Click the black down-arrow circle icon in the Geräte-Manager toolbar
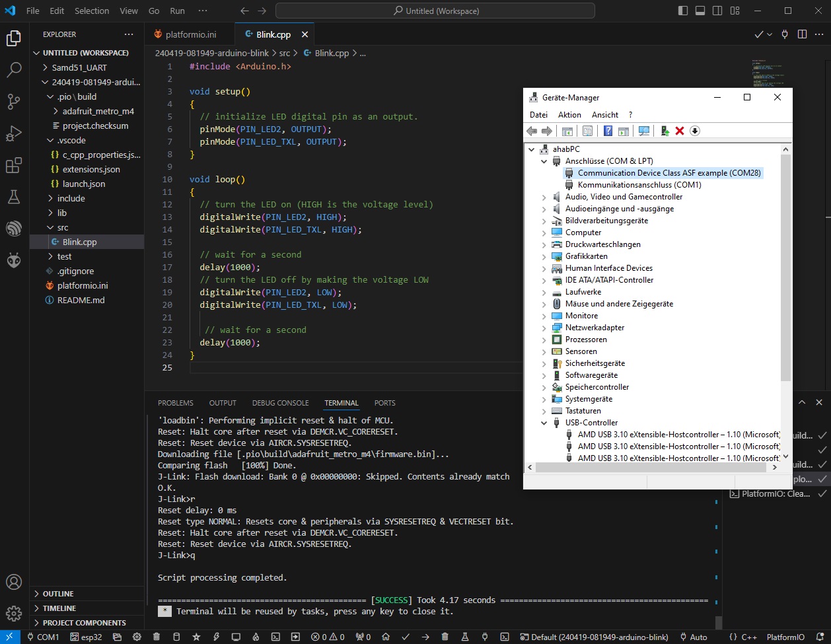Viewport: 831px width, 644px height. click(695, 131)
